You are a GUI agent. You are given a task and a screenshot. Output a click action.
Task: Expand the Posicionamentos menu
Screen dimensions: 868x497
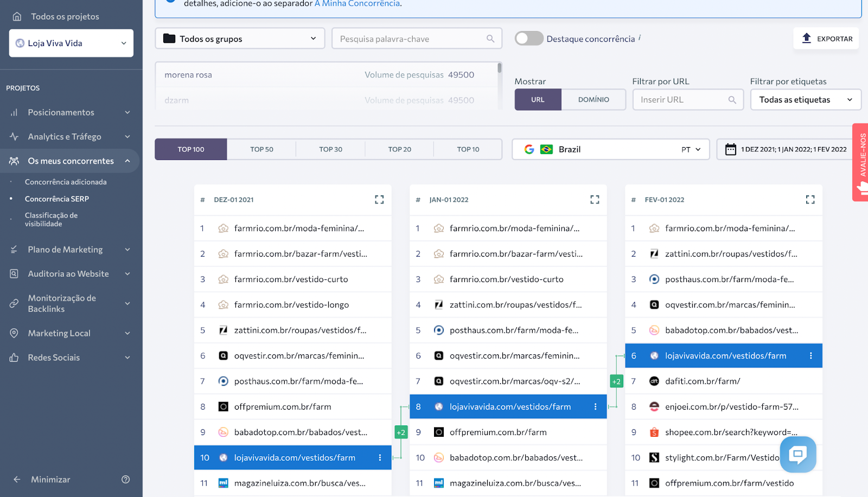coord(71,112)
